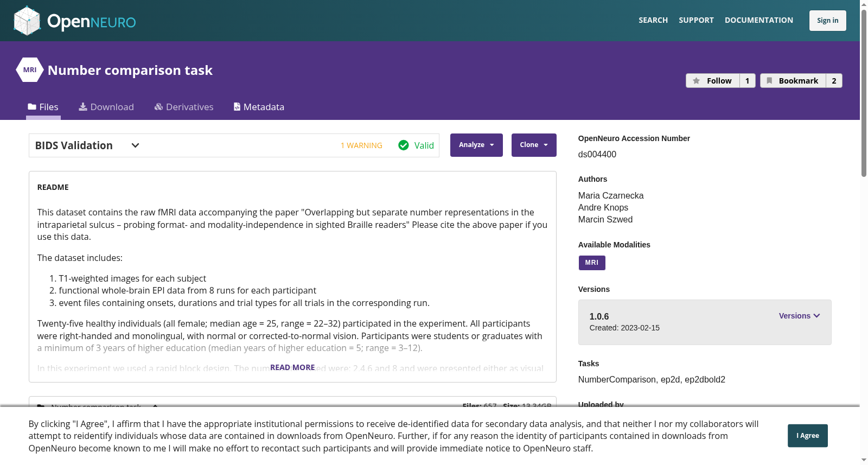868x465 pixels.
Task: Click the OpenNeuro cube logo
Action: click(x=27, y=21)
